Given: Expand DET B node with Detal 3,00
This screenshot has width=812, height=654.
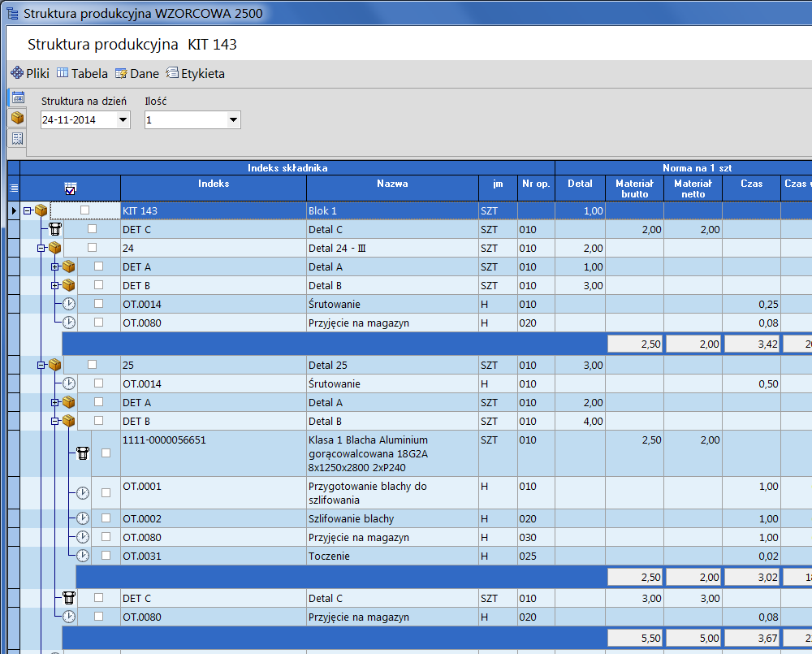Looking at the screenshot, I should pos(55,285).
